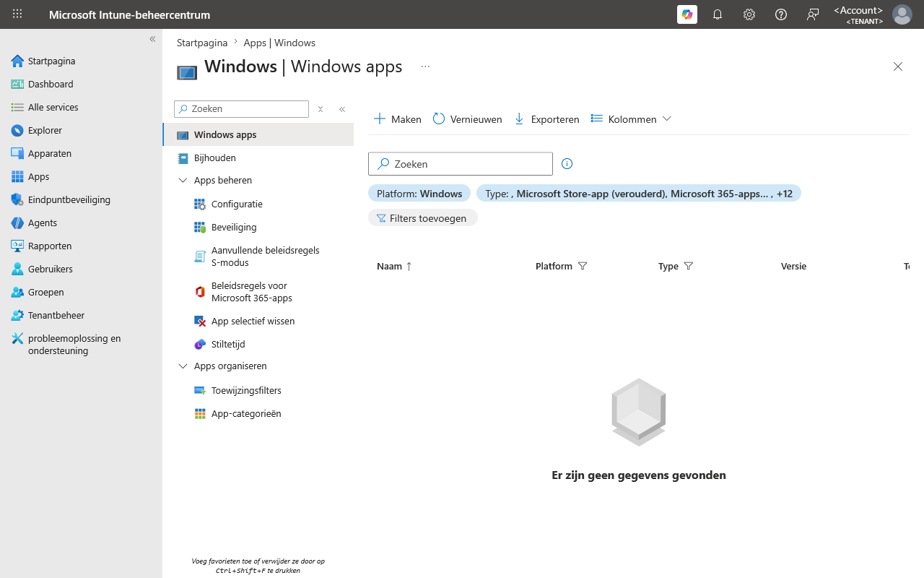Open Bijhouden in the resource menu
The width and height of the screenshot is (924, 578).
point(258,158)
